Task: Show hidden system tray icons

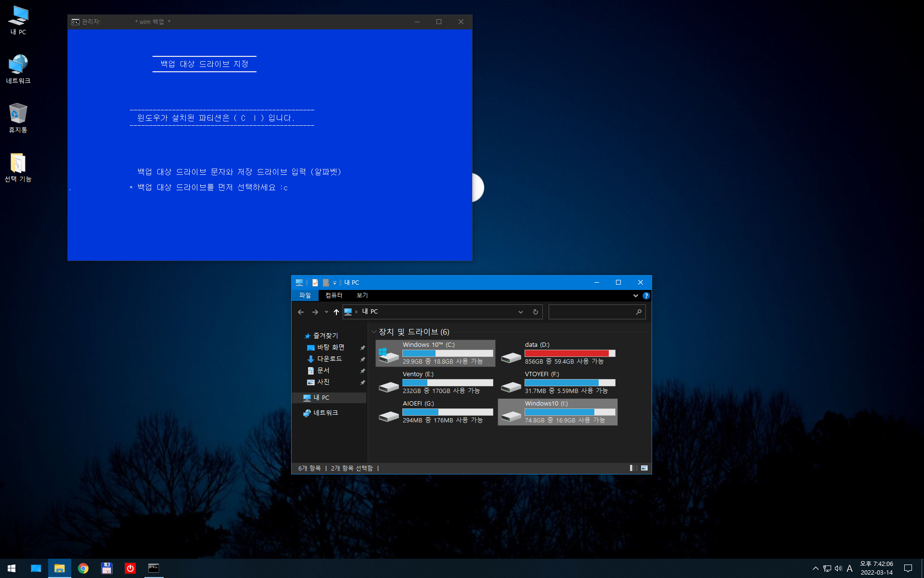Action: 815,568
